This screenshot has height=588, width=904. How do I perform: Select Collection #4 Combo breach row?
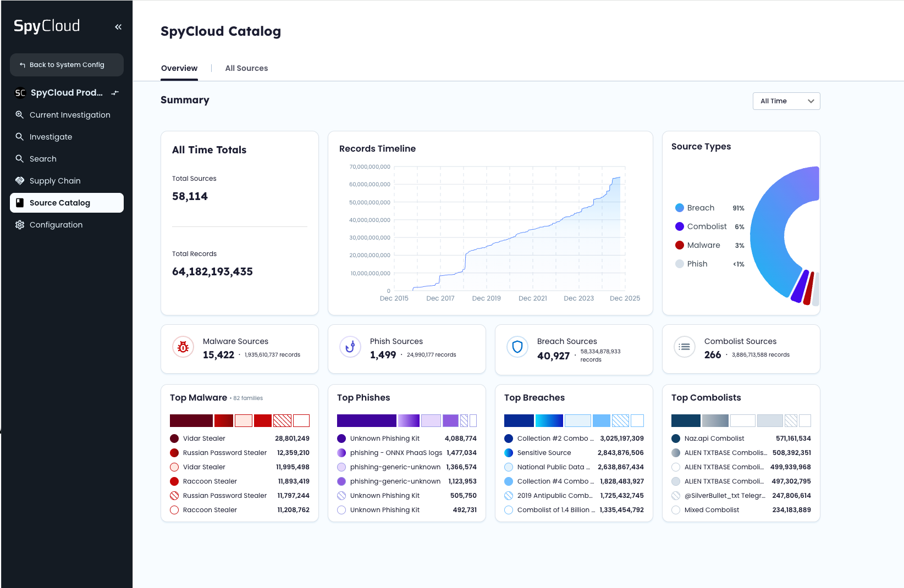(x=574, y=481)
